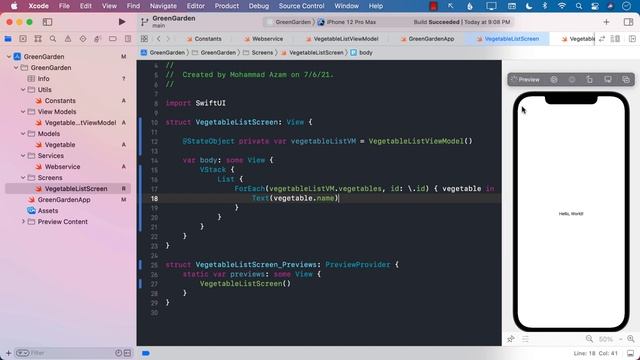The image size is (640, 360).
Task: Open the Webservice file in navigator
Action: (x=62, y=167)
